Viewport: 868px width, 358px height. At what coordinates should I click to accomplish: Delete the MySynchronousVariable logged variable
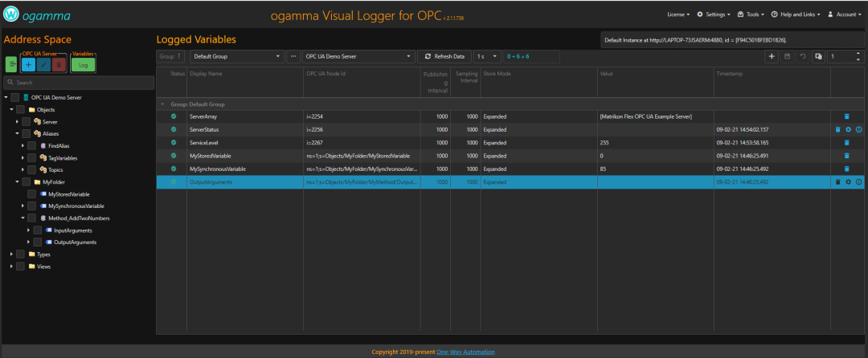[x=846, y=169]
